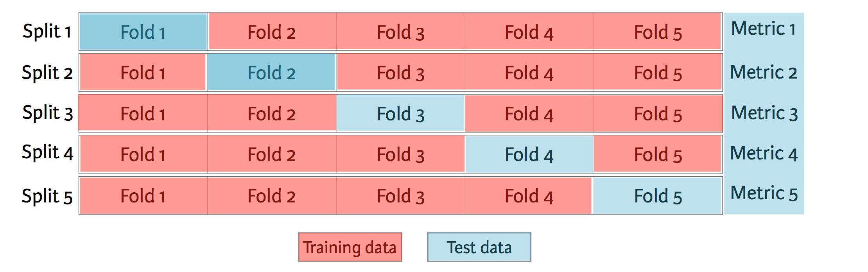868x272 pixels.
Task: Click red Fold 1 in Split 5 row
Action: pyautogui.click(x=143, y=196)
